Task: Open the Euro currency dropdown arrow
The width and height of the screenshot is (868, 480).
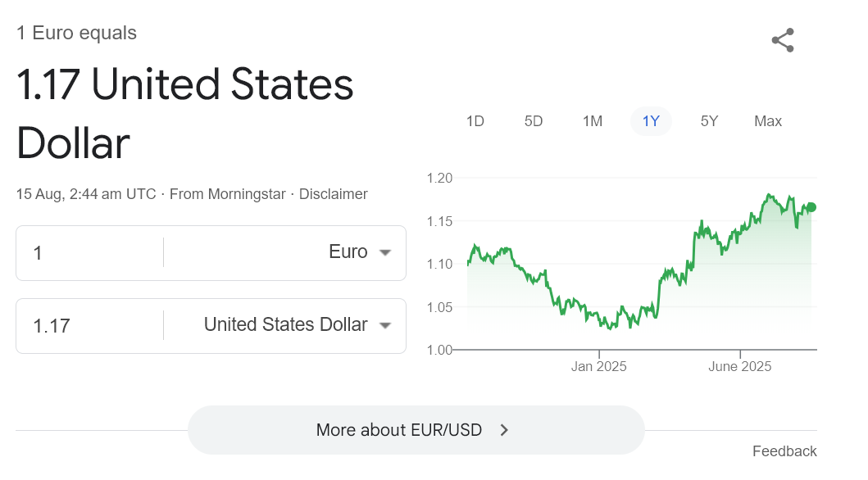Action: (x=385, y=253)
